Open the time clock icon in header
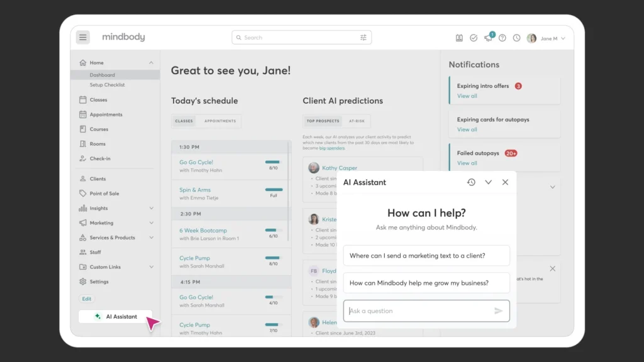The image size is (644, 362). 517,38
